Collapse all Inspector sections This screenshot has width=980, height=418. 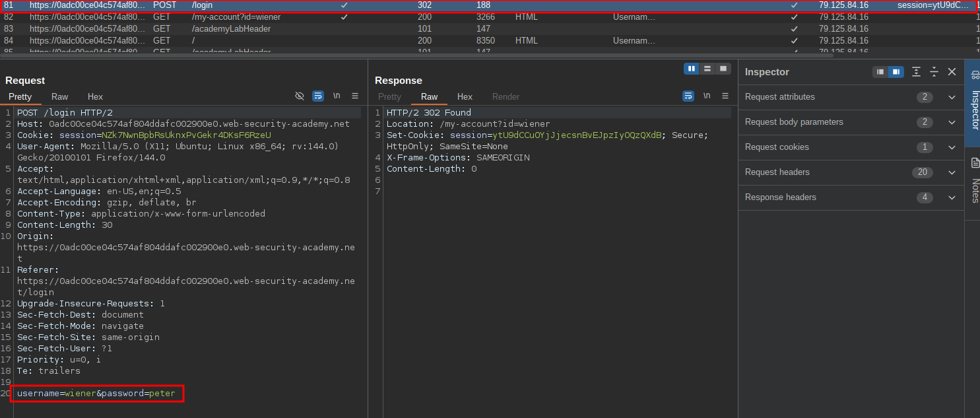tap(934, 72)
